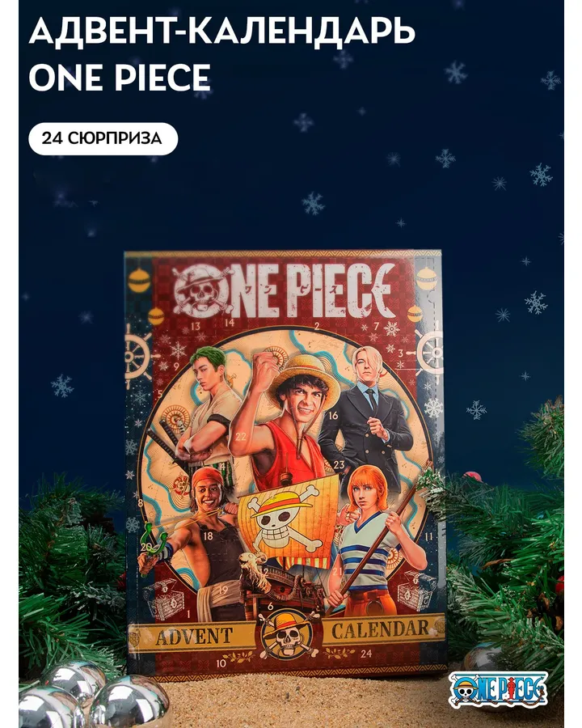Click the treasure chest icon at lower left of calendar
This screenshot has width=582, height=728.
pyautogui.click(x=164, y=598)
